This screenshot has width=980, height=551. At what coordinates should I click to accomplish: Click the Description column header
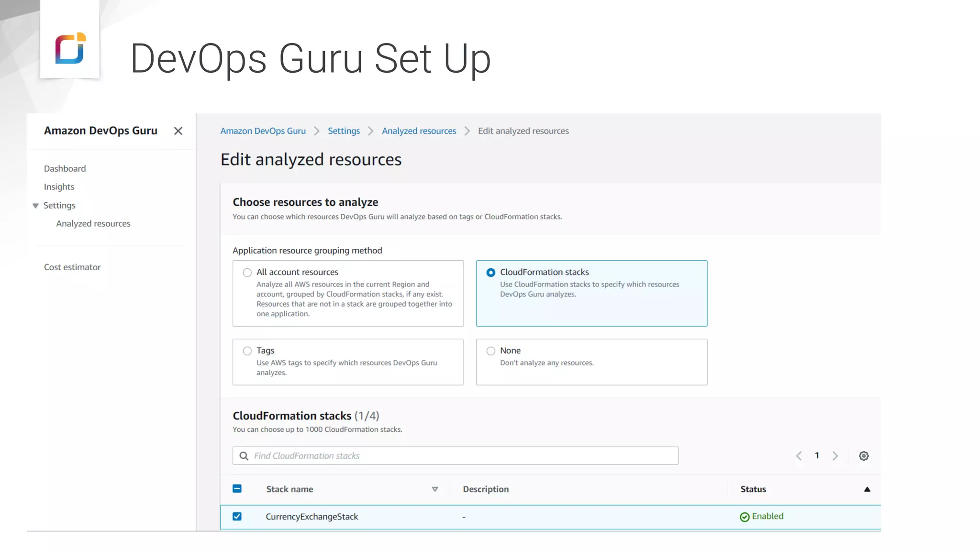click(486, 489)
